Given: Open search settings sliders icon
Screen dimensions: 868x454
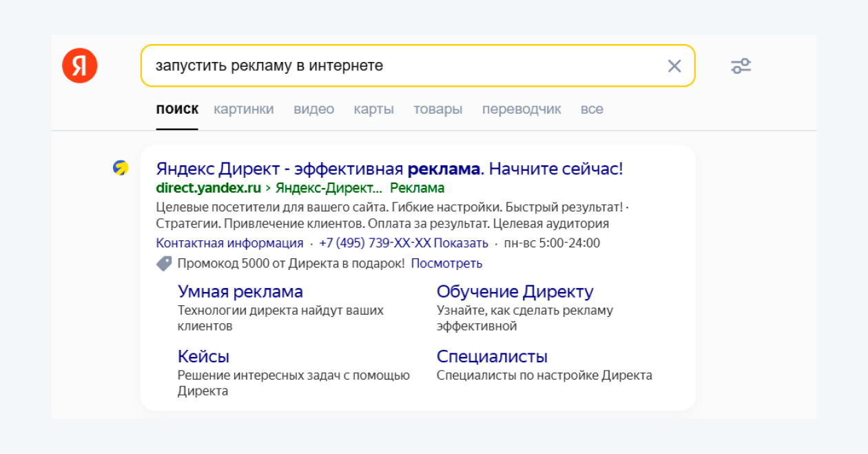Looking at the screenshot, I should 741,66.
